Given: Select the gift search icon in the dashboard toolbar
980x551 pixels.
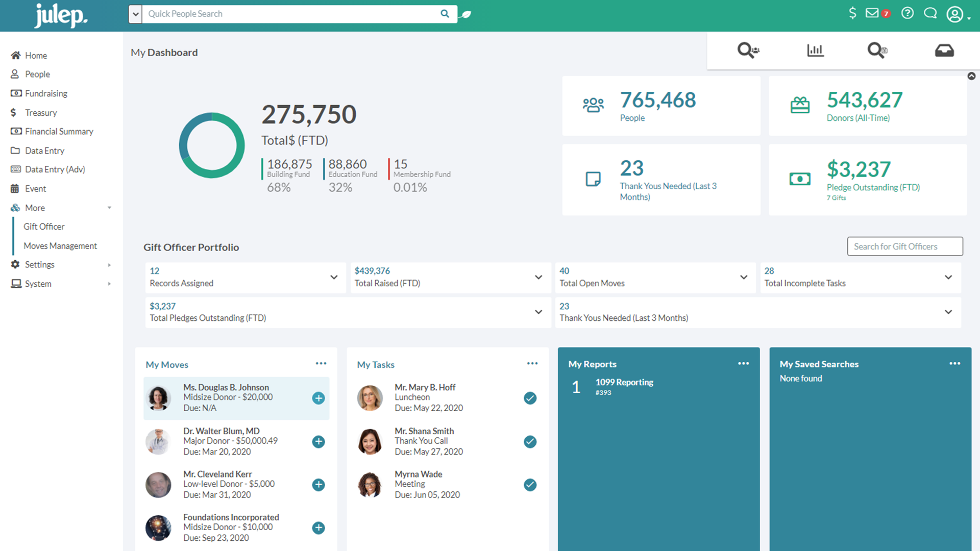Looking at the screenshot, I should point(877,50).
